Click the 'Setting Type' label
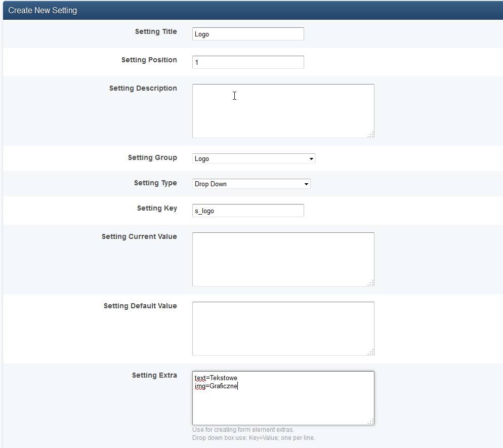 [x=155, y=183]
